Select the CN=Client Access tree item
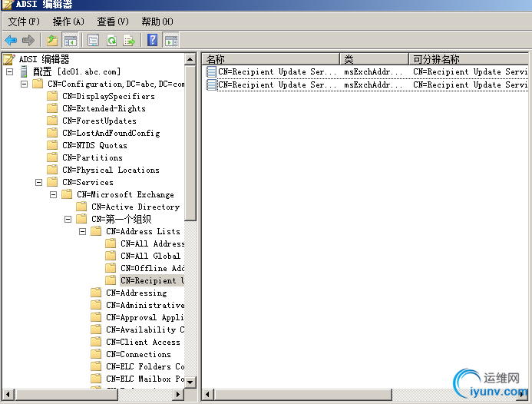The width and height of the screenshot is (532, 404). pos(143,342)
